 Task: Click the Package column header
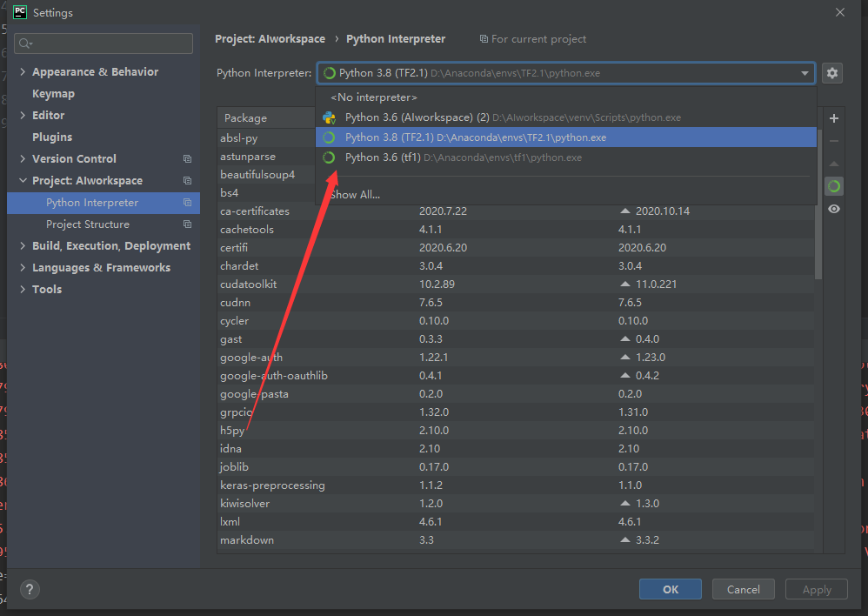point(267,118)
